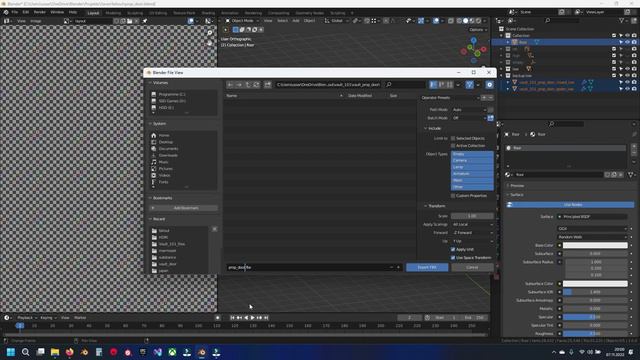640x360 pixels.
Task: Open Batch Mode dropdown
Action: tap(469, 118)
